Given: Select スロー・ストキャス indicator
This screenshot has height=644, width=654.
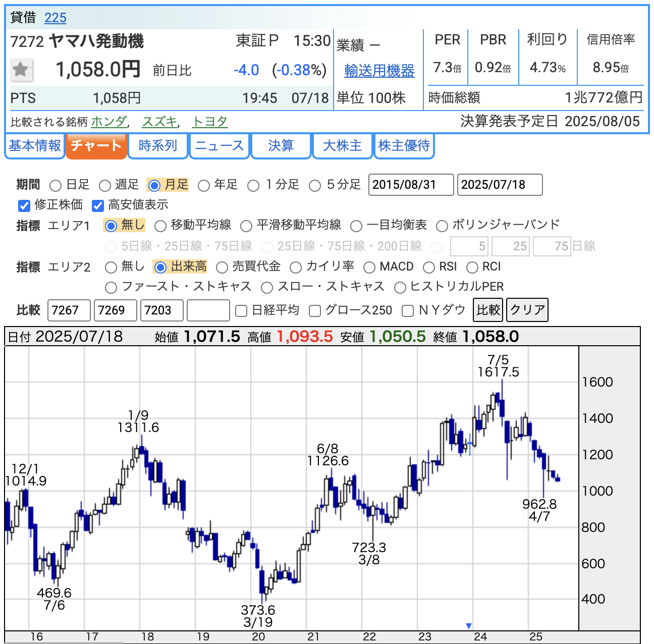Looking at the screenshot, I should pos(267,288).
